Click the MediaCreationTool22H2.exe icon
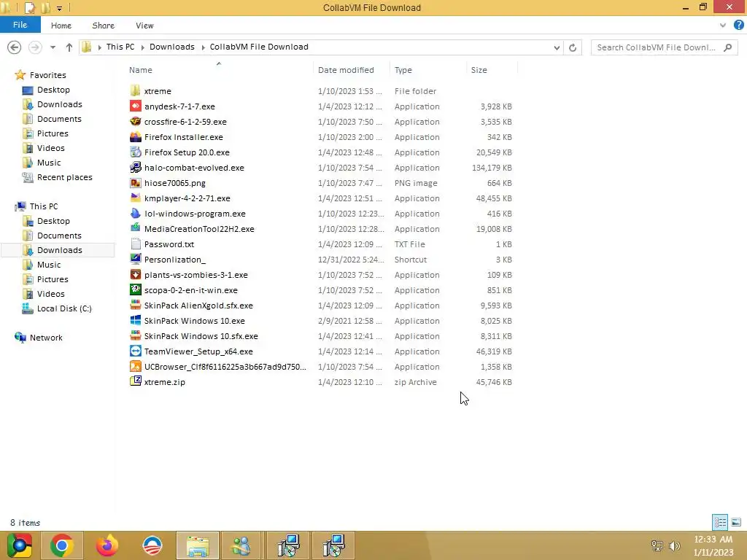Screen dimensions: 747x560 (x=135, y=228)
